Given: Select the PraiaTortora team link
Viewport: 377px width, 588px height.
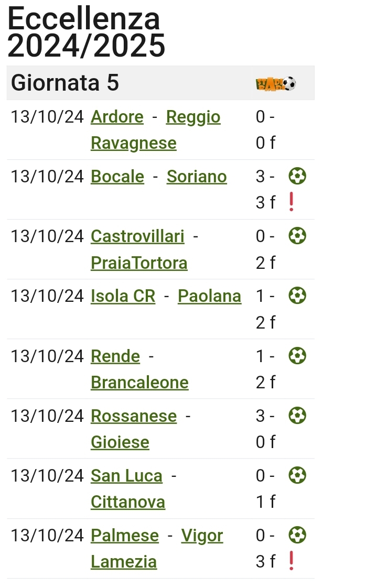Looking at the screenshot, I should pyautogui.click(x=139, y=263).
